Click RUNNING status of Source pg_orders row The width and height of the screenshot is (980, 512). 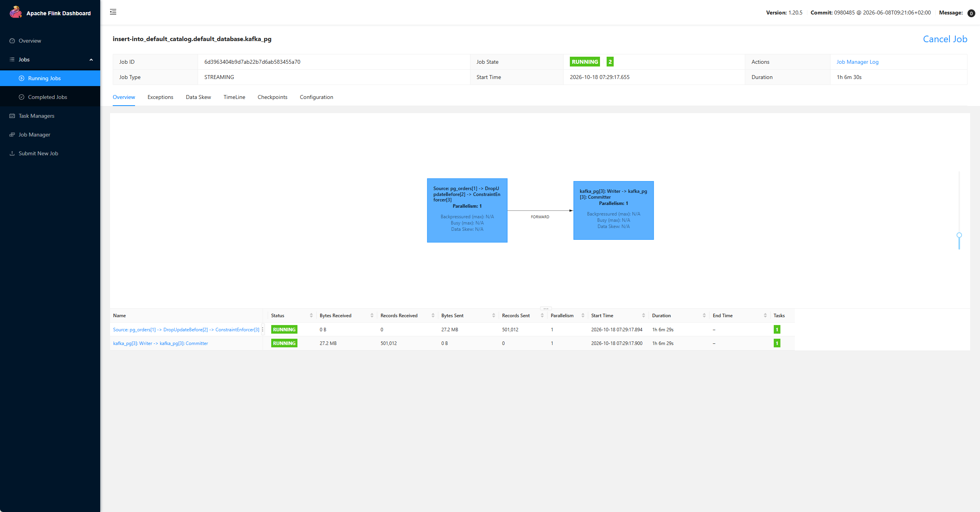284,330
